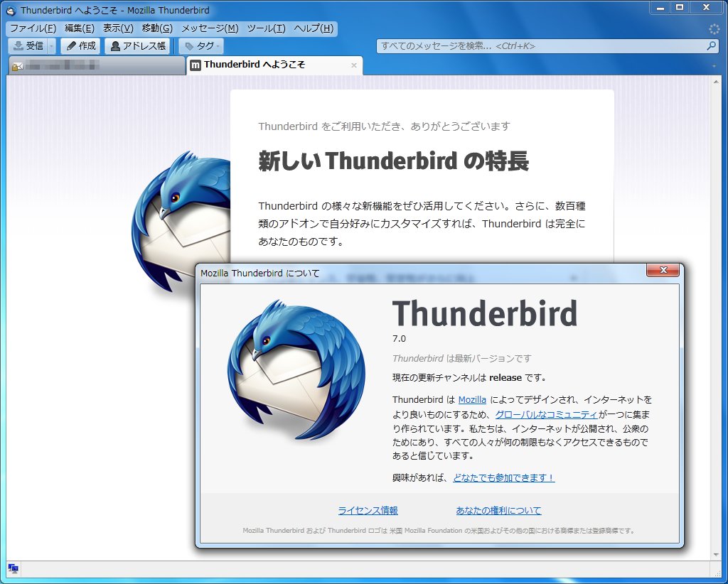Click the 受信 get mail button
Image resolution: width=728 pixels, height=584 pixels.
(x=28, y=46)
